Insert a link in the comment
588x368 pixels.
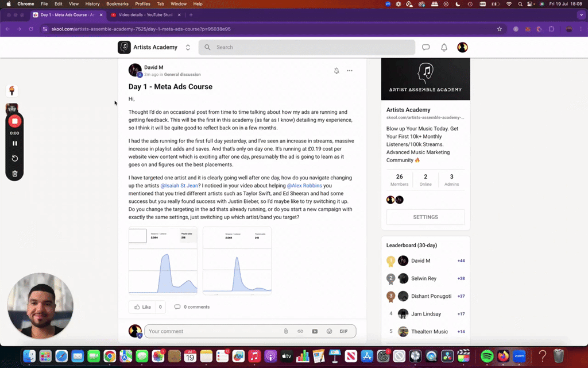click(300, 331)
